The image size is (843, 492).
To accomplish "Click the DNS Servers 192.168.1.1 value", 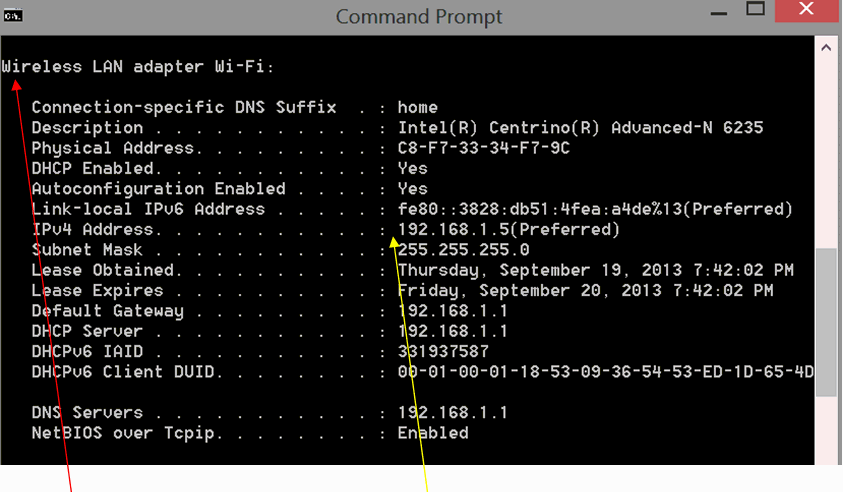I will pos(453,412).
